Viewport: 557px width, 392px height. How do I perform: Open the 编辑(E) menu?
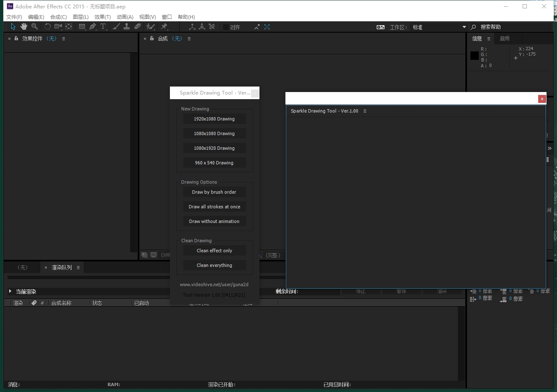36,17
